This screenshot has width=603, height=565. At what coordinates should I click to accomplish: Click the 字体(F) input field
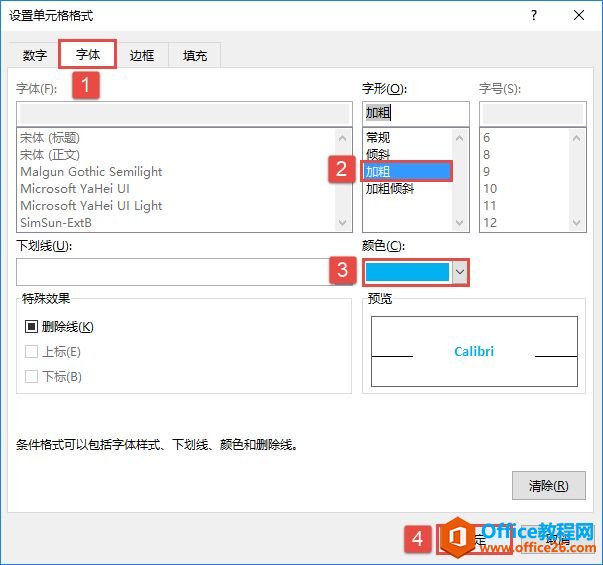(x=184, y=113)
